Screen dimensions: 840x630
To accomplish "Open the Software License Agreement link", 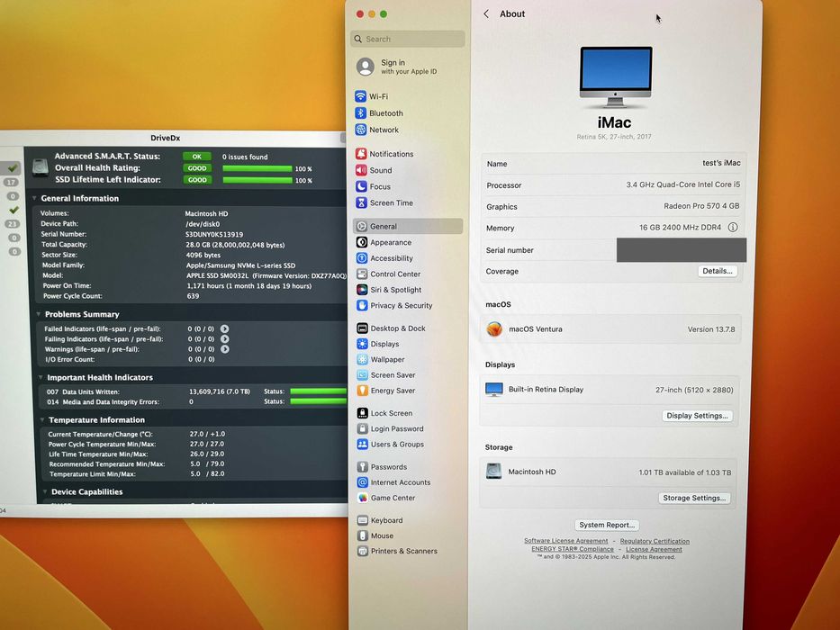I will click(565, 541).
